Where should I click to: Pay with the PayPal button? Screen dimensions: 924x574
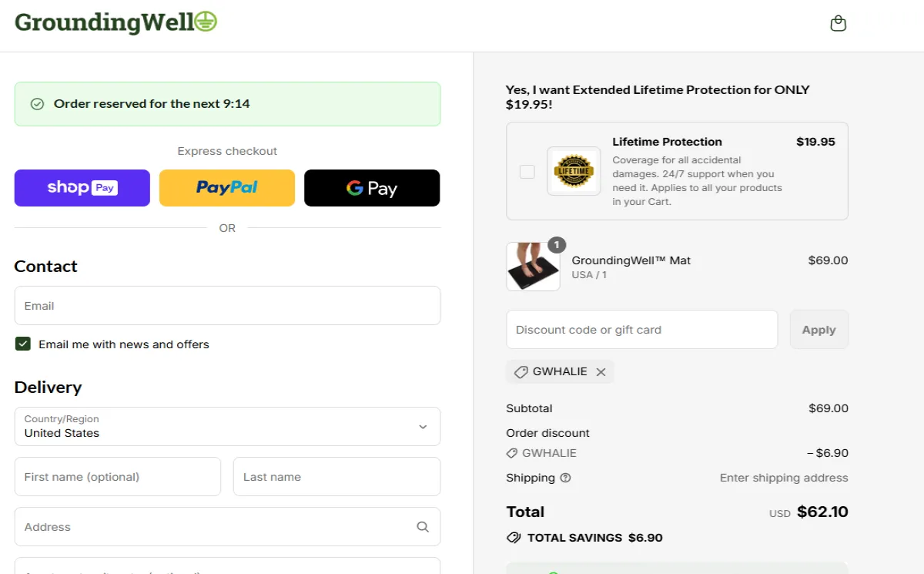click(x=226, y=187)
